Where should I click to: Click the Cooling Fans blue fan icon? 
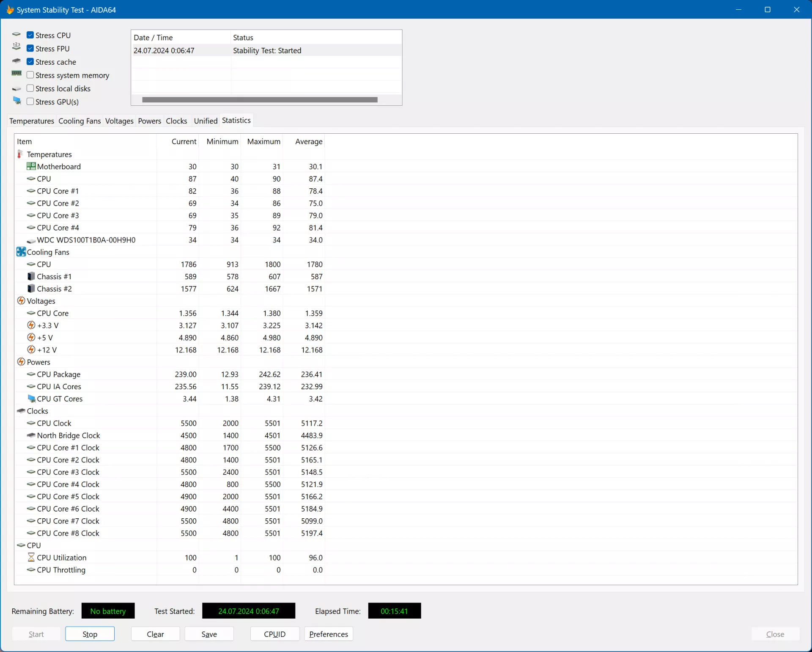(21, 252)
